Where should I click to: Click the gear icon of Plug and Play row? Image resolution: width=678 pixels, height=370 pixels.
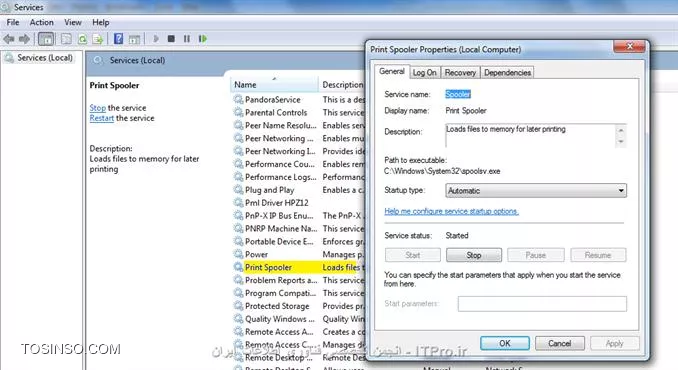coord(238,190)
